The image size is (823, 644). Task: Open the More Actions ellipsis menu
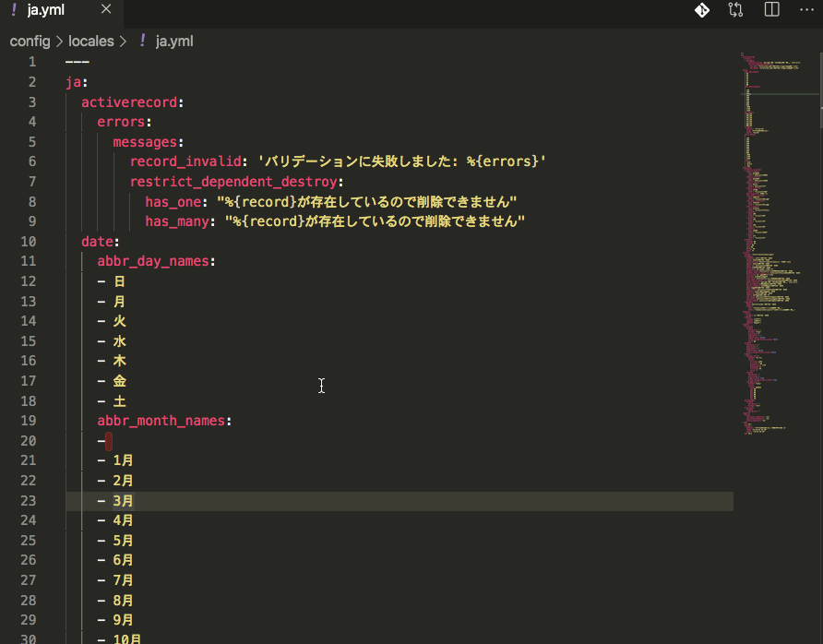coord(806,9)
